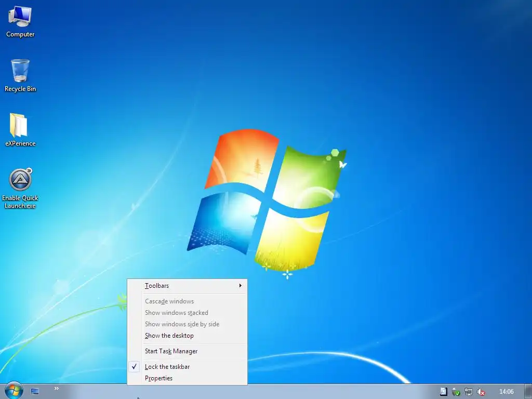Viewport: 532px width, 399px height.
Task: Expand the Quick Launch overflow chevron
Action: 56,389
